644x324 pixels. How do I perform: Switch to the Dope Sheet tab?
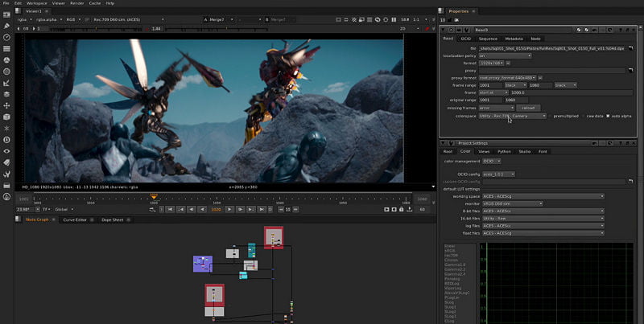click(113, 219)
